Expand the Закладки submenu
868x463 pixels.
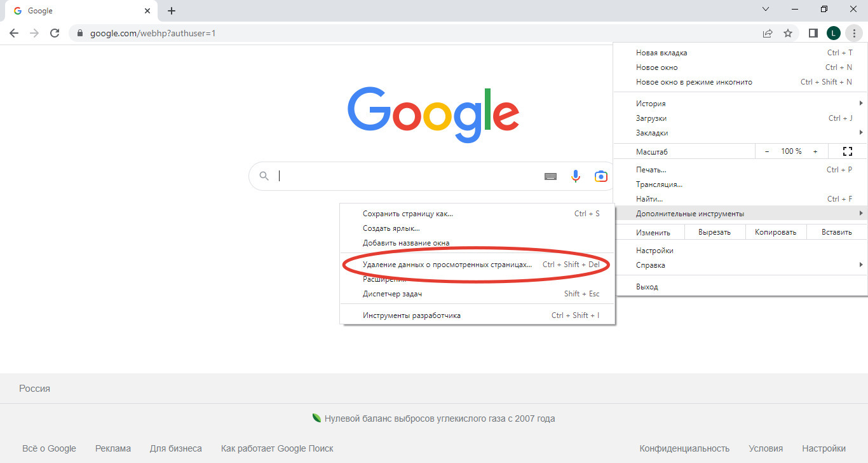(x=740, y=133)
